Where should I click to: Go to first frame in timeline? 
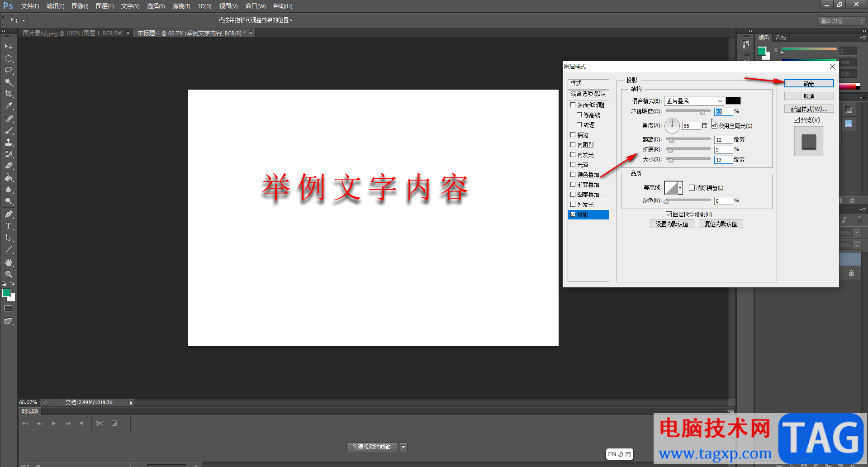(x=25, y=423)
